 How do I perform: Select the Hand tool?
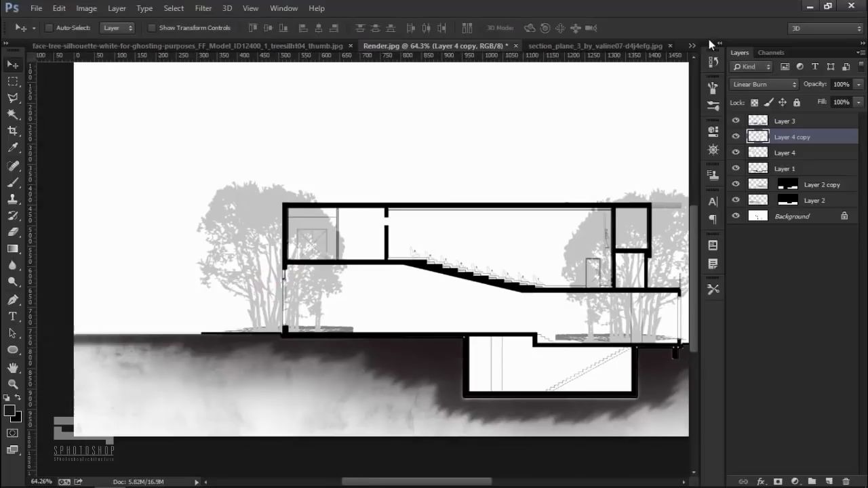point(13,367)
